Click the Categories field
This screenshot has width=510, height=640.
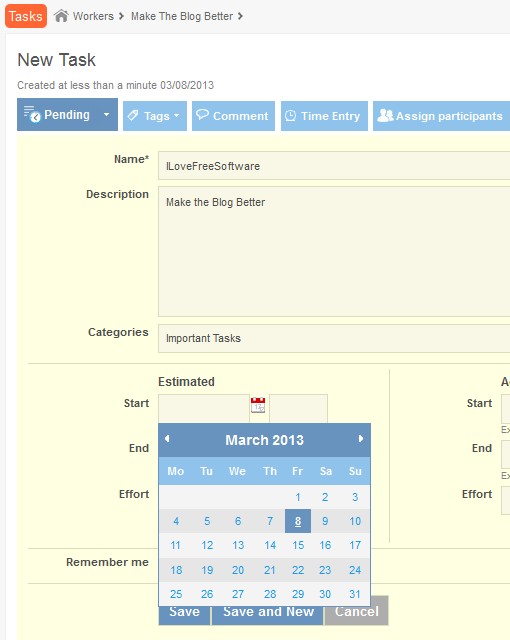(334, 338)
